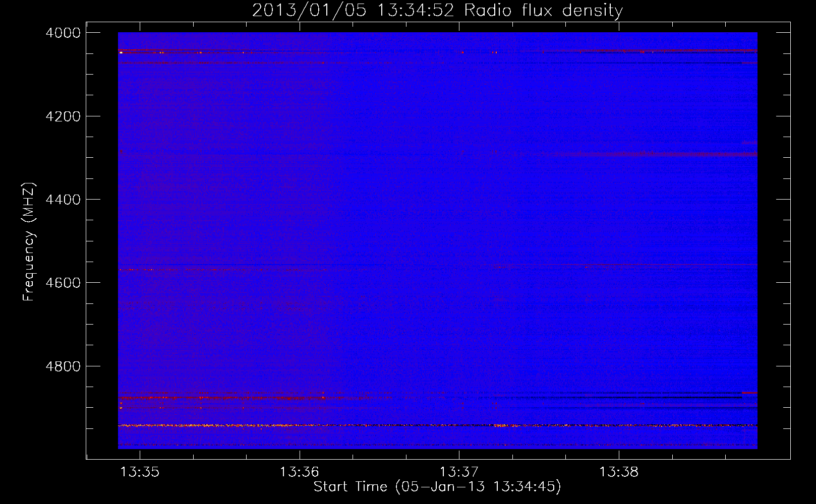Click the 13:38 time tick label

pyautogui.click(x=619, y=472)
